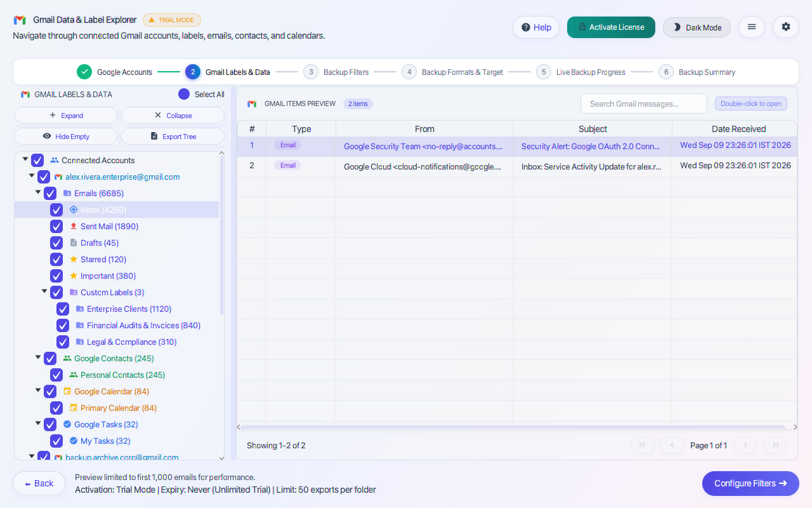Uncheck the Personal Contacts checkbox

tap(56, 375)
